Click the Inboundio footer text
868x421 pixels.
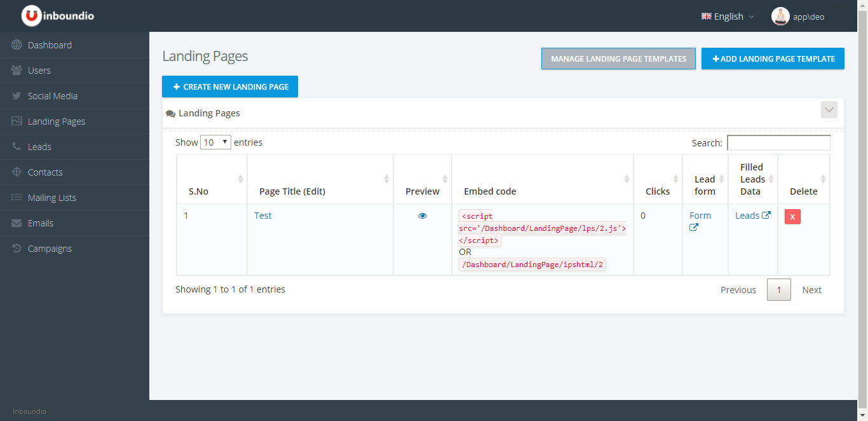coord(29,411)
